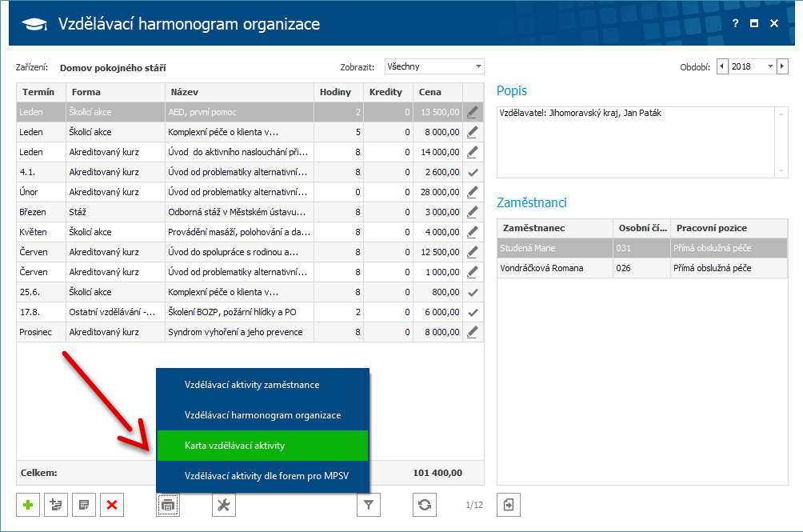Select employee row Studená Marie
803x532 pixels.
(x=642, y=248)
